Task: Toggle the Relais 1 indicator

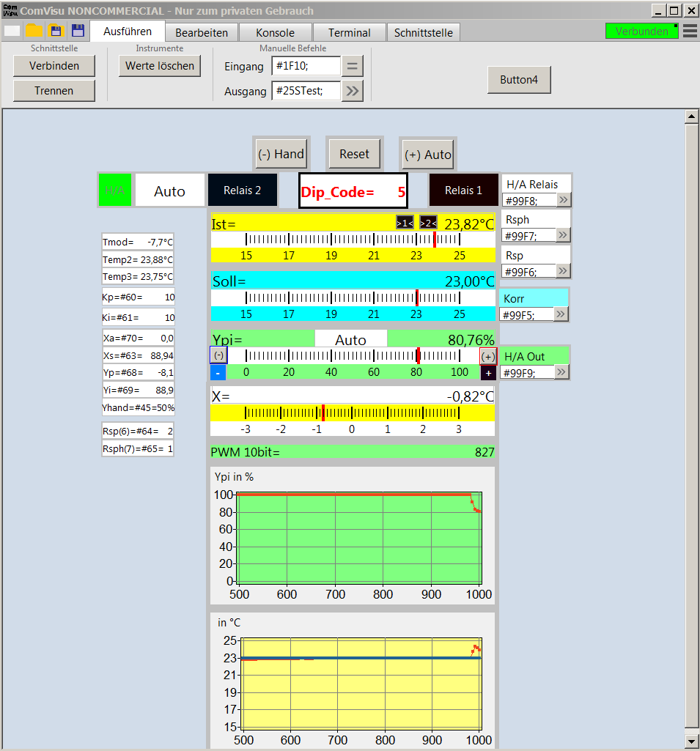Action: [x=464, y=190]
